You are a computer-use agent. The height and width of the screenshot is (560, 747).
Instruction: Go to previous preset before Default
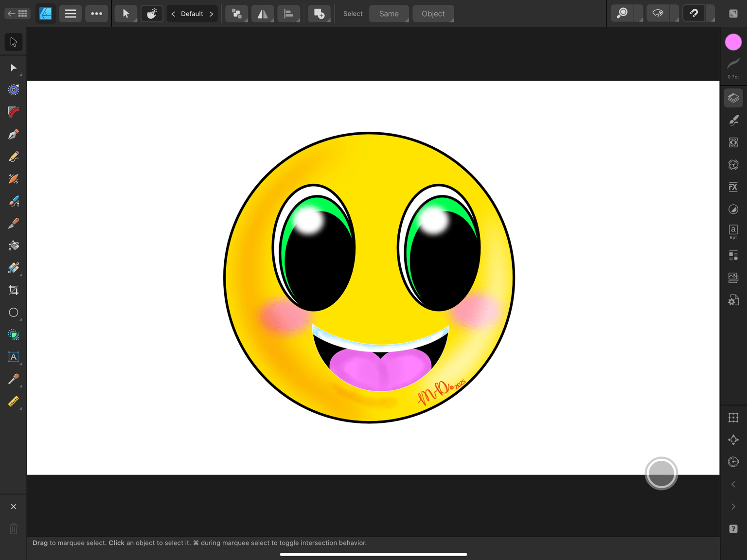173,14
